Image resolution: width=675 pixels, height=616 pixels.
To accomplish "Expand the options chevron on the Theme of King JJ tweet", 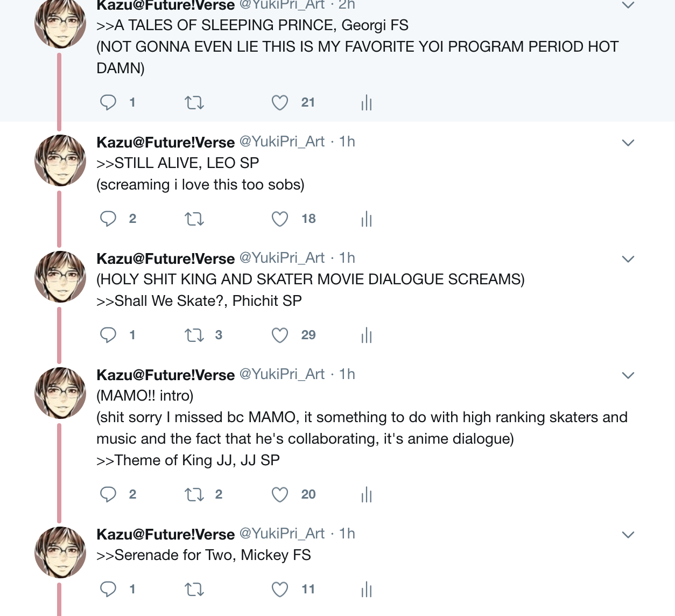I will point(628,375).
